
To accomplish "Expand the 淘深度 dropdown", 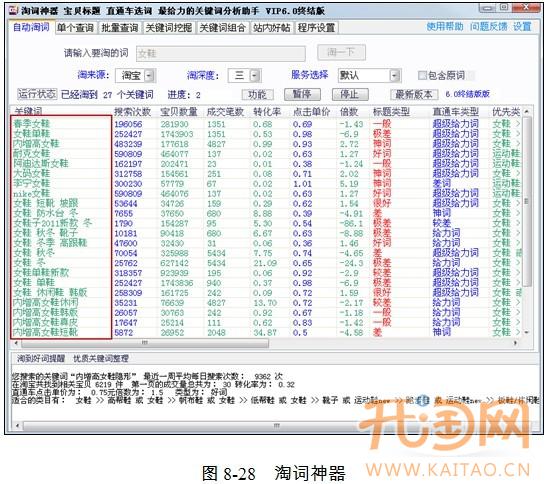I will click(x=255, y=76).
